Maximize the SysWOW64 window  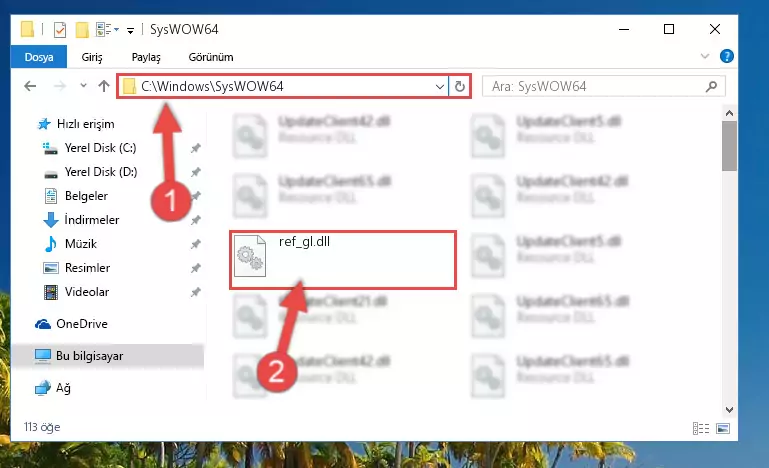click(668, 29)
